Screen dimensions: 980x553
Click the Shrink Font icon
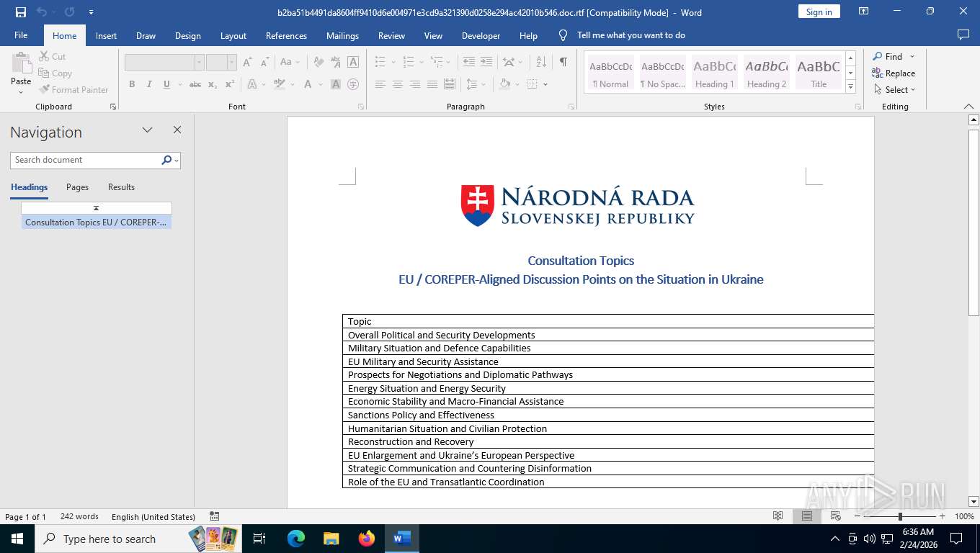click(x=264, y=63)
